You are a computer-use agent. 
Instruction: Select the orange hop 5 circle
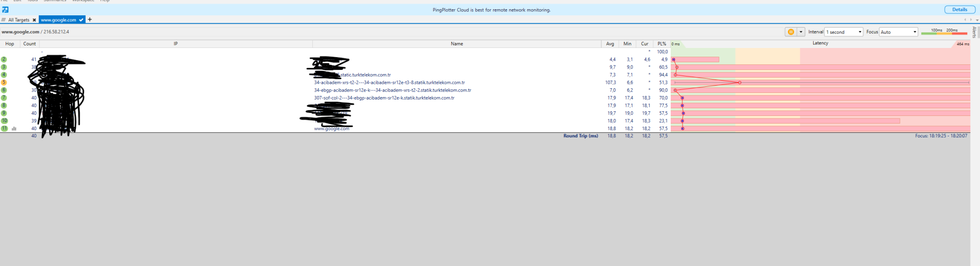coord(4,82)
